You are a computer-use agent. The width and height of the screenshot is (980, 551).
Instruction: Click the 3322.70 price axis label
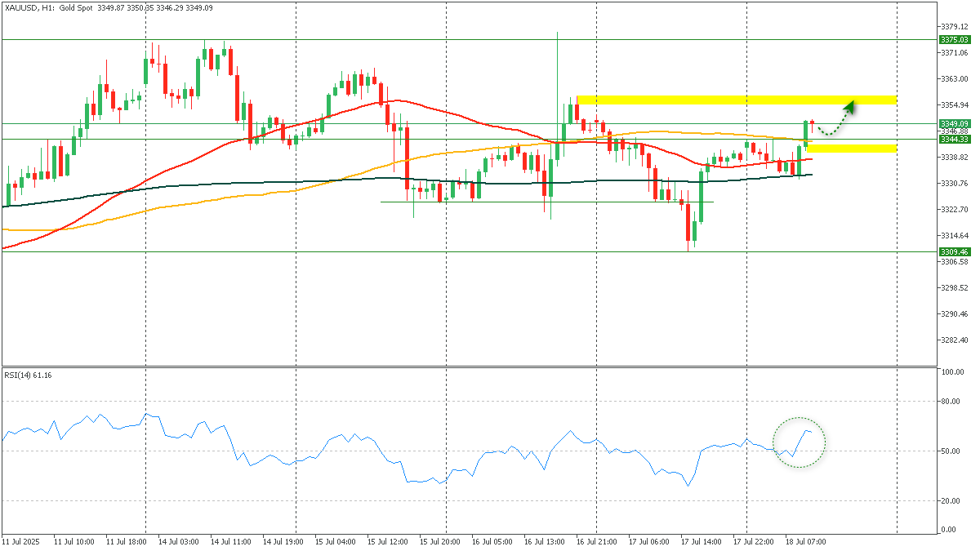(x=955, y=209)
